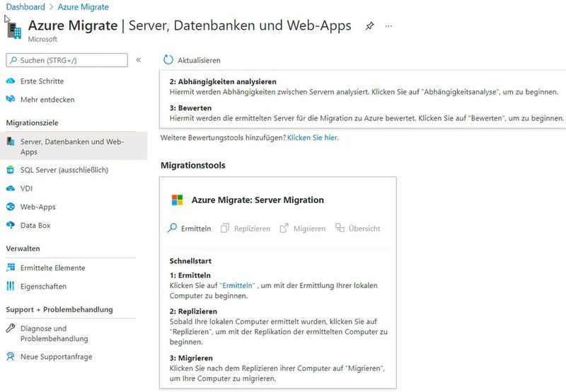Viewport: 566px width, 392px height.
Task: Open Web-Apps in the sidebar
Action: (x=38, y=207)
